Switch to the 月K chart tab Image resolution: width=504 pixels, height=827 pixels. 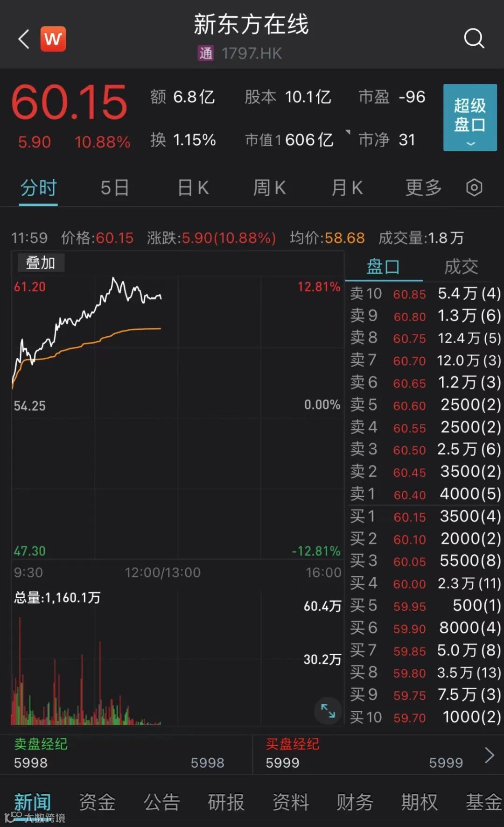[x=347, y=188]
